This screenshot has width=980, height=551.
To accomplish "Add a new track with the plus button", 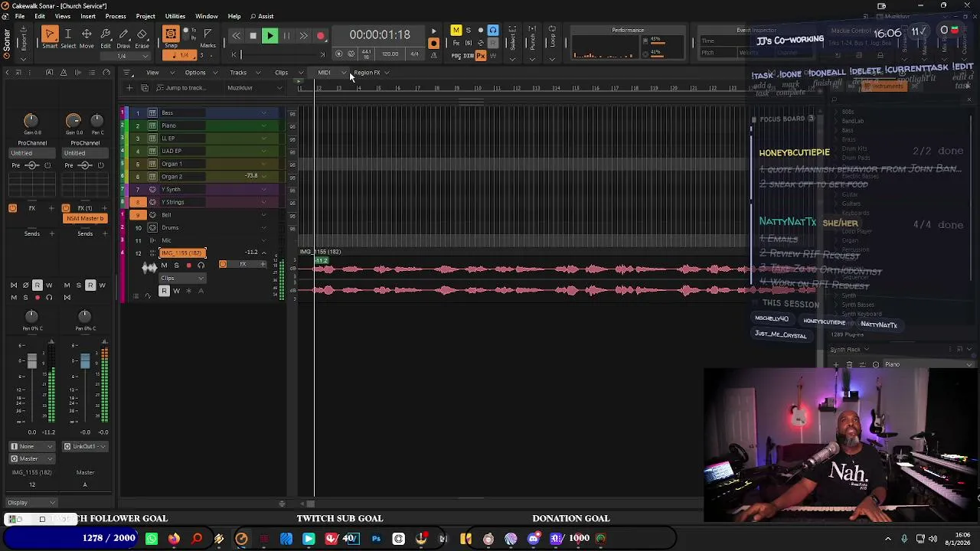I will 129,88.
